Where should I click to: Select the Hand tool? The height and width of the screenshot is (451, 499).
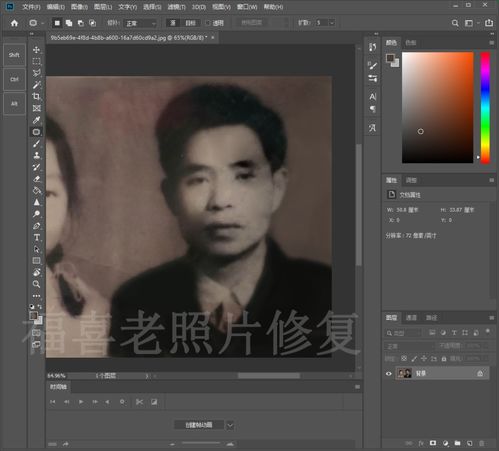pos(37,272)
